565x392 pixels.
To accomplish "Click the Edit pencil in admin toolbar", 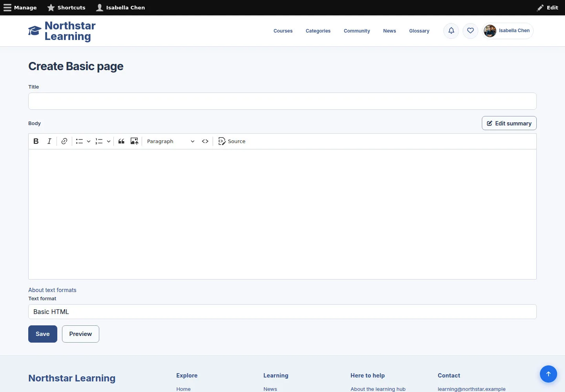I will [x=548, y=7].
